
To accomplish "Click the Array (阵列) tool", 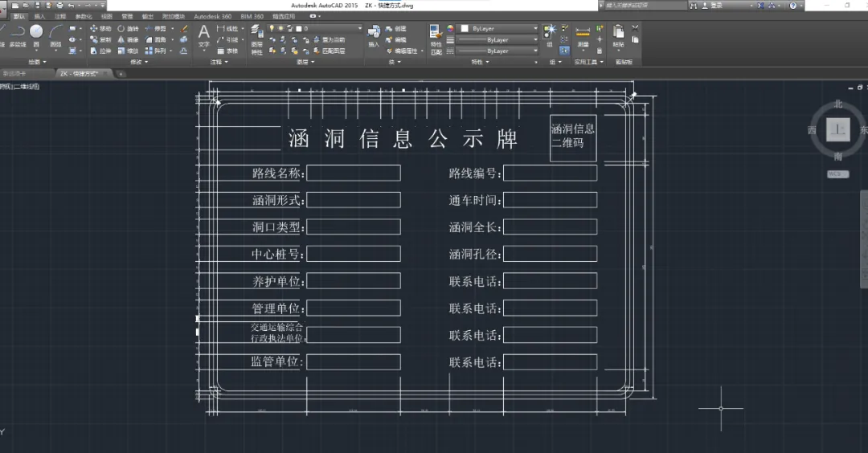I will pos(156,51).
